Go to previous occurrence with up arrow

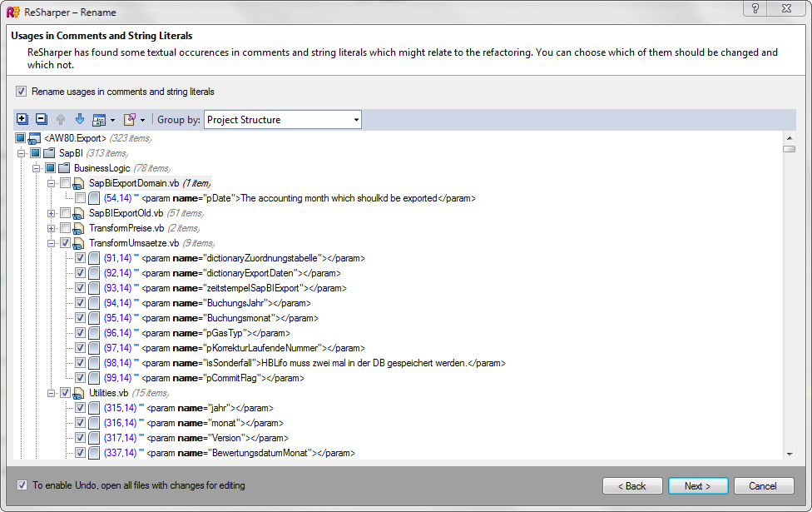coord(61,120)
